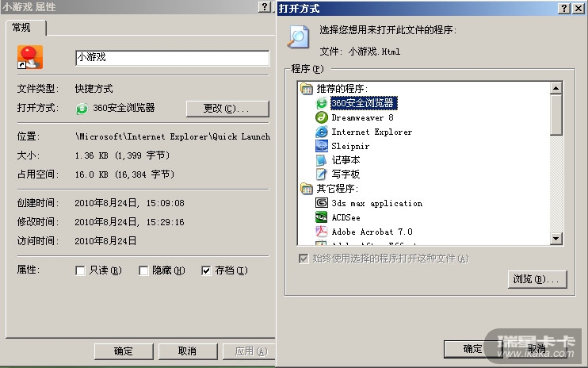
Task: Choose the Adobe Acrobat 7.0 icon
Action: coord(322,232)
